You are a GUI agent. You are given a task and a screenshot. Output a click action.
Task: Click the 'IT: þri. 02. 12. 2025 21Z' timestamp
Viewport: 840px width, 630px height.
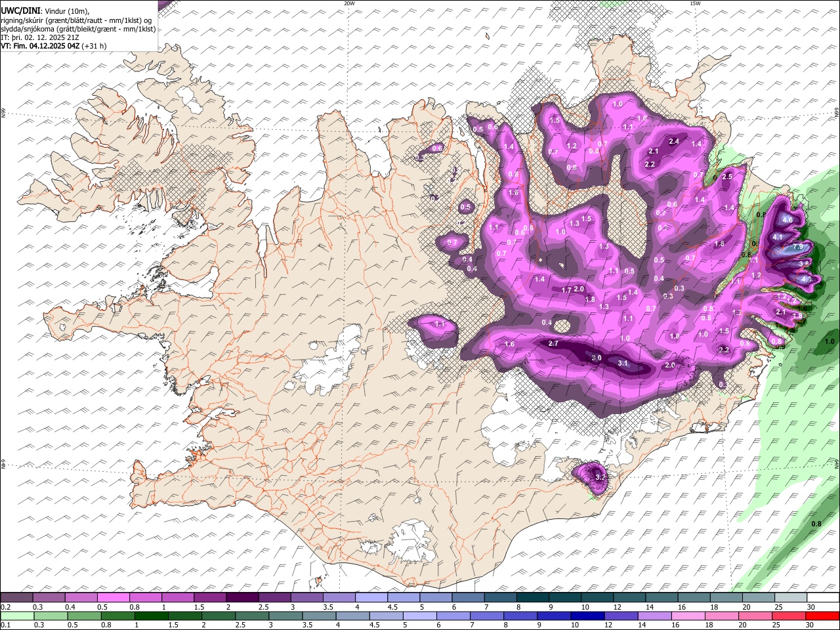40,37
